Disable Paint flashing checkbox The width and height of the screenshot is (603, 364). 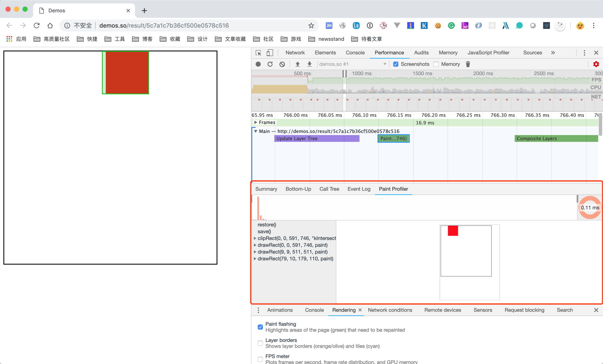point(260,327)
